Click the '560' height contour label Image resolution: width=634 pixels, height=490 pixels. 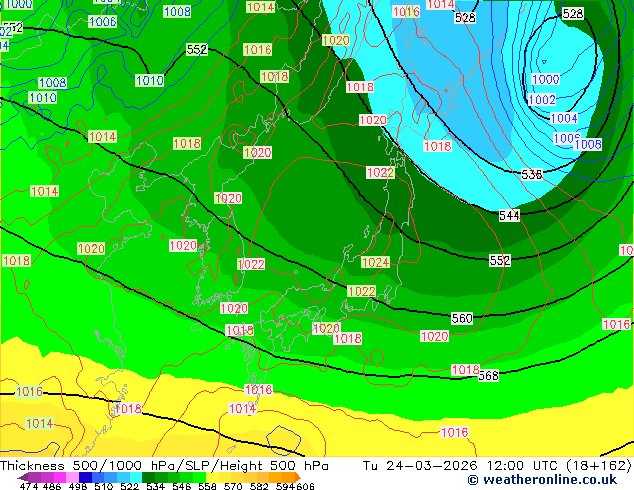tap(462, 319)
